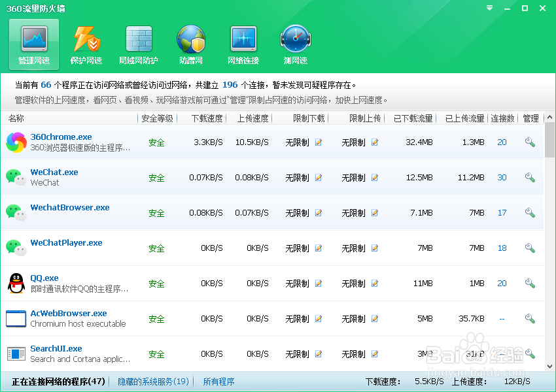This screenshot has width=556, height=392.
Task: Select the WeChat.exe program name
Action: [54, 172]
